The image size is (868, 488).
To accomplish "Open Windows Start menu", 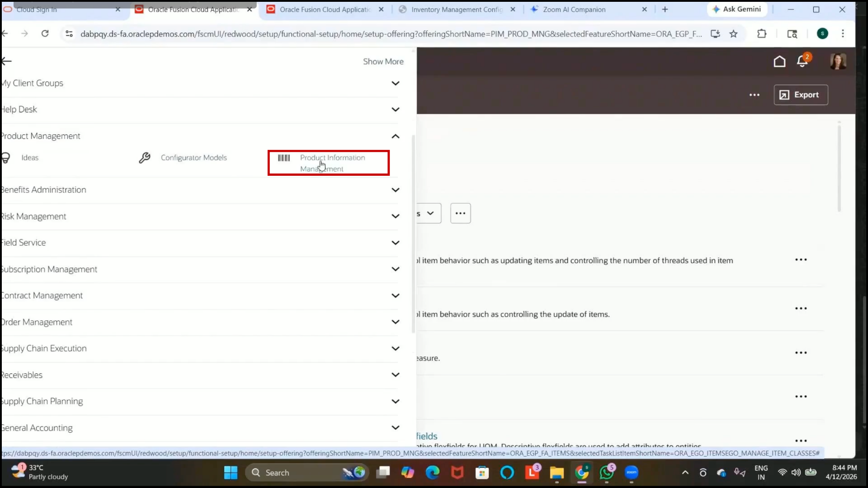I will (231, 473).
